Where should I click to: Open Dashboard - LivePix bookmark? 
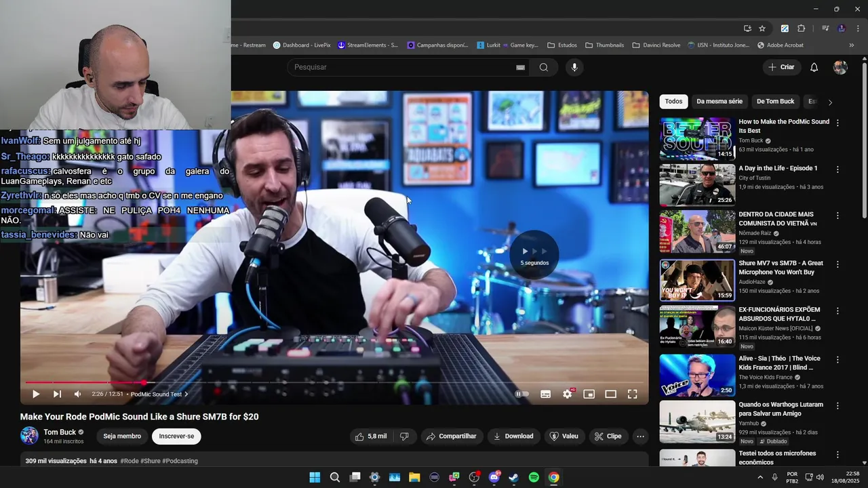(x=302, y=45)
